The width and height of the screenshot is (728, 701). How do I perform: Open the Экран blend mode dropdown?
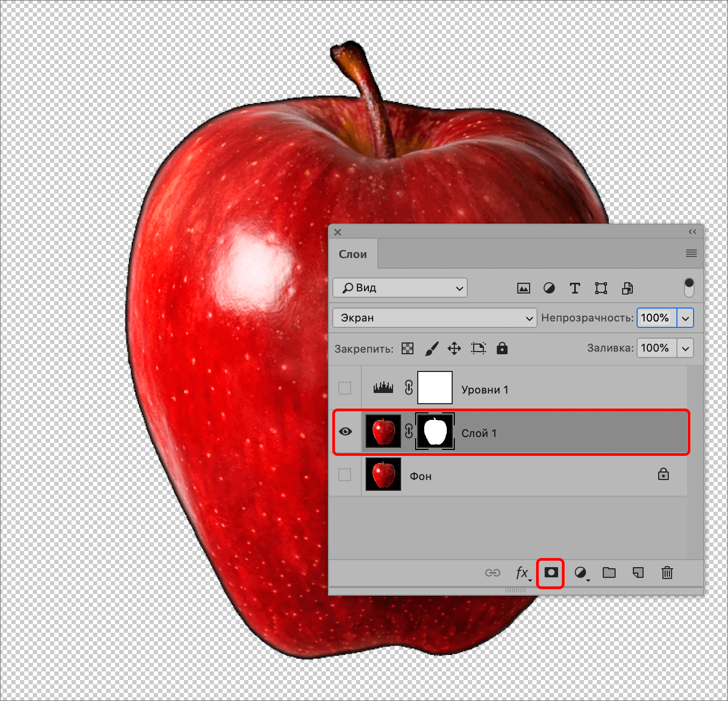(434, 318)
